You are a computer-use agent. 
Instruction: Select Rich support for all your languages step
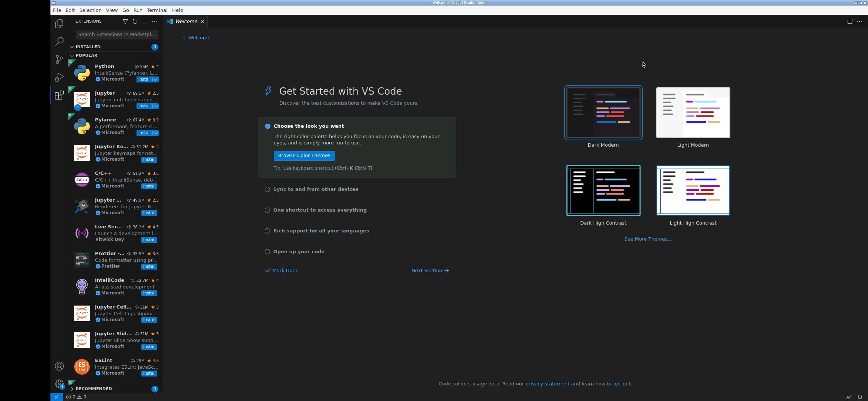321,231
